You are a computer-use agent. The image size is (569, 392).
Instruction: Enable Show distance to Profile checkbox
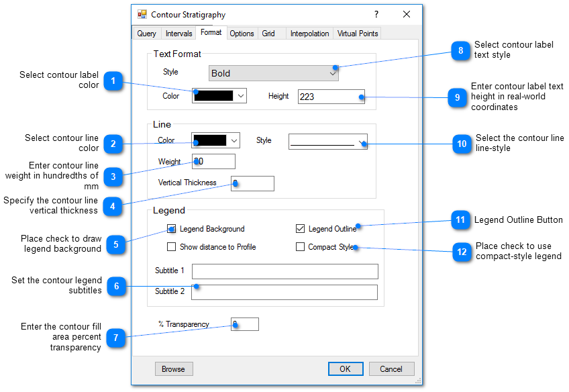pyautogui.click(x=172, y=247)
